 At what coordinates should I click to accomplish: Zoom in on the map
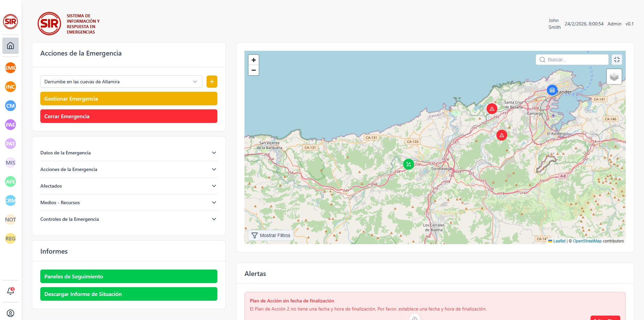click(x=254, y=60)
